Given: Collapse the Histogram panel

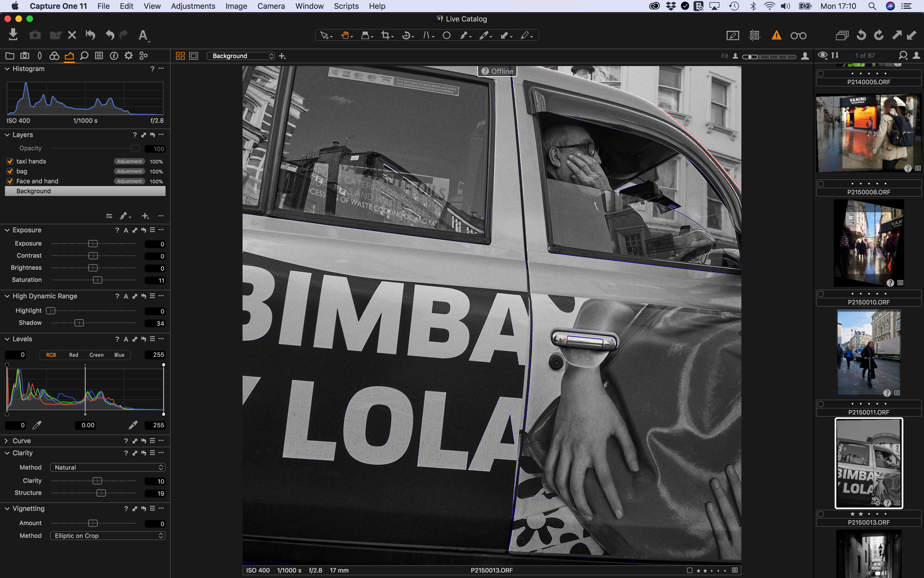Looking at the screenshot, I should 7,69.
